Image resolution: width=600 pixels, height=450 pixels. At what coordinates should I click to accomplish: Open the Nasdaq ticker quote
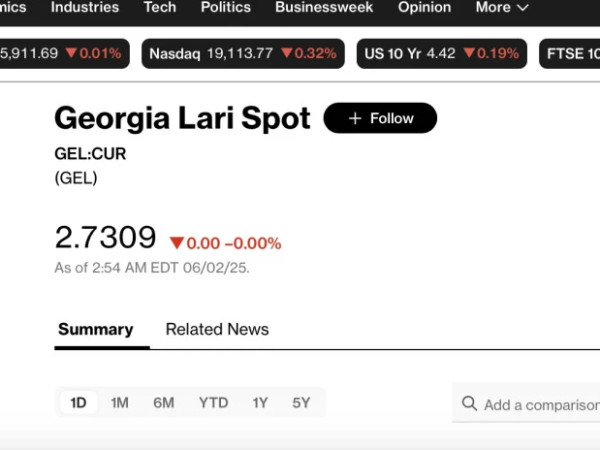tap(243, 54)
